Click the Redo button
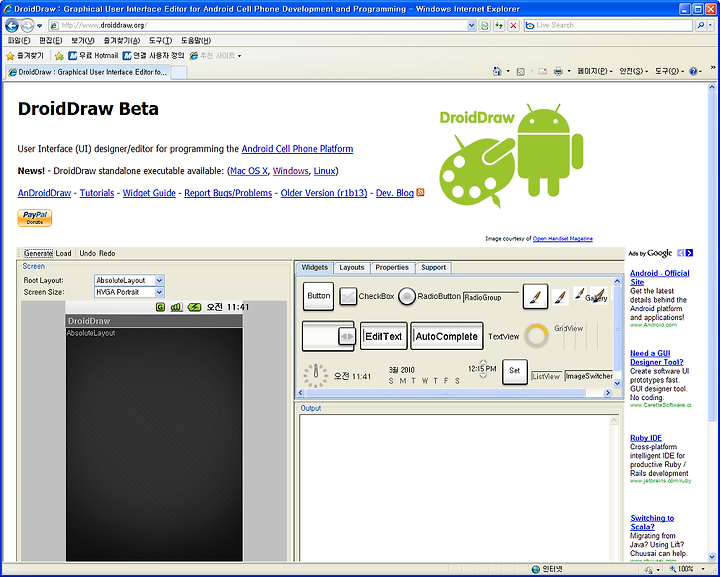Screen dimensions: 720x577 [107, 253]
